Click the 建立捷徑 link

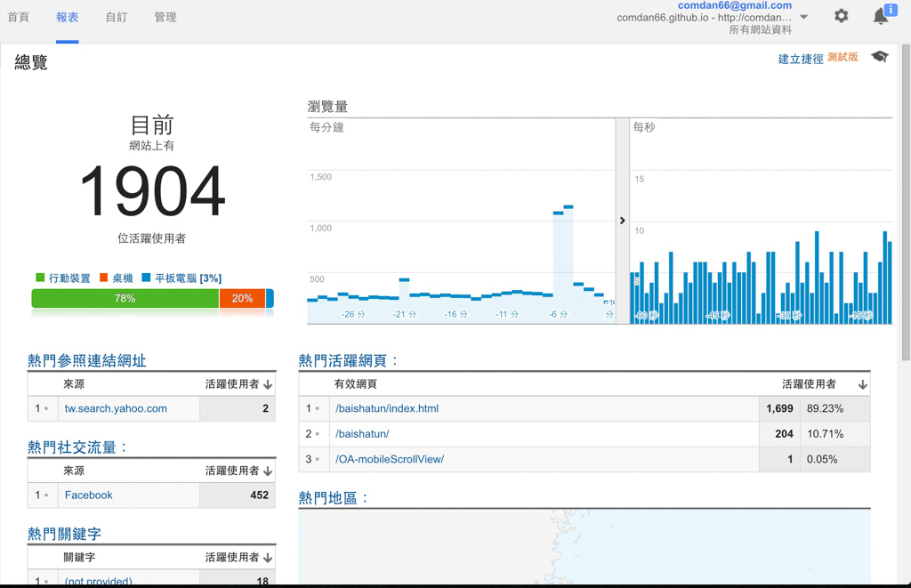(801, 59)
